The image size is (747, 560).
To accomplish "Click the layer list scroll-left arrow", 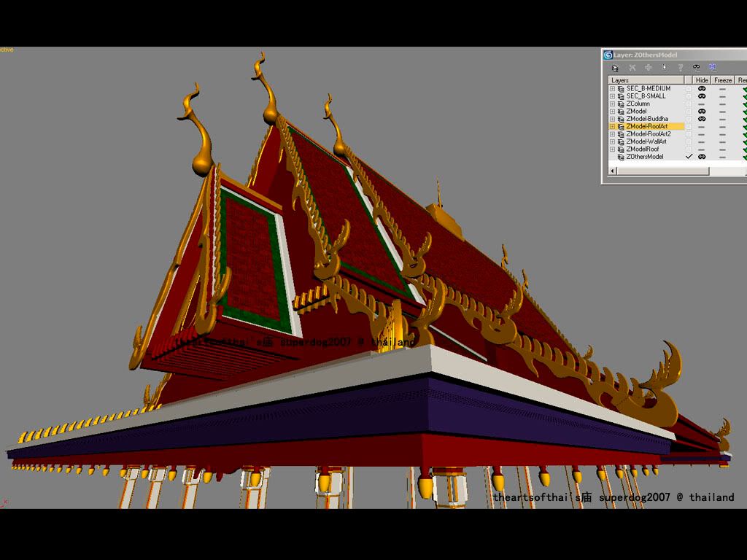I will coord(613,171).
